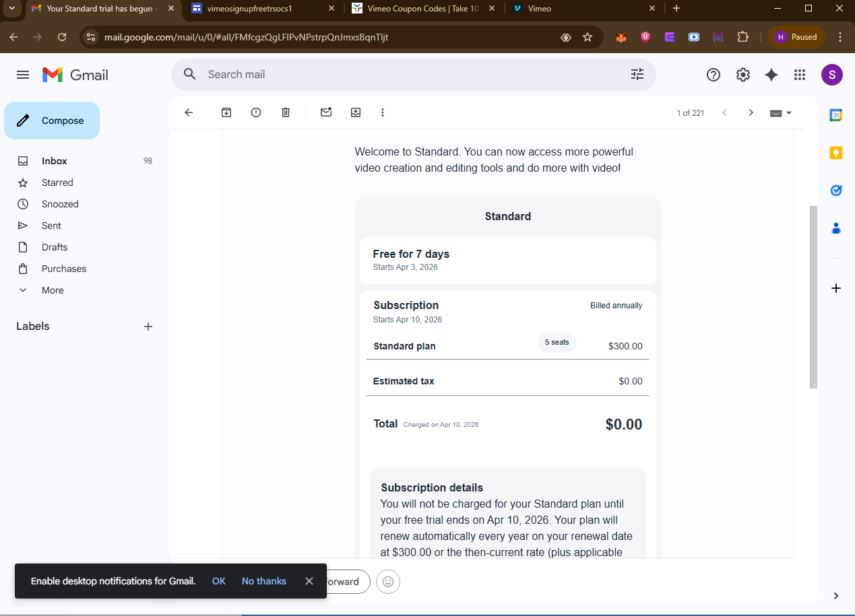Image resolution: width=855 pixels, height=616 pixels.
Task: Click Free for 7 days text
Action: point(411,254)
